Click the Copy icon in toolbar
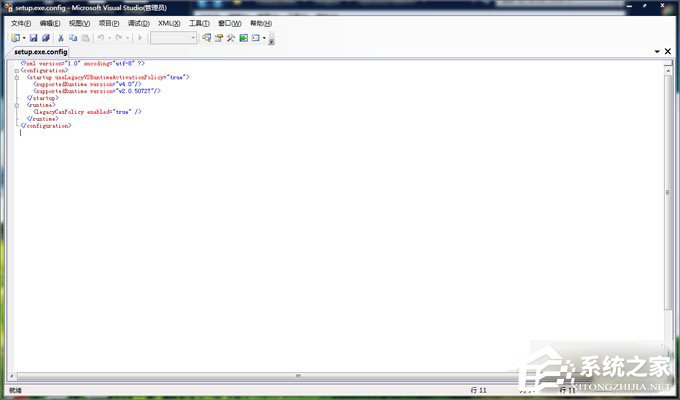The width and height of the screenshot is (680, 400). (73, 38)
